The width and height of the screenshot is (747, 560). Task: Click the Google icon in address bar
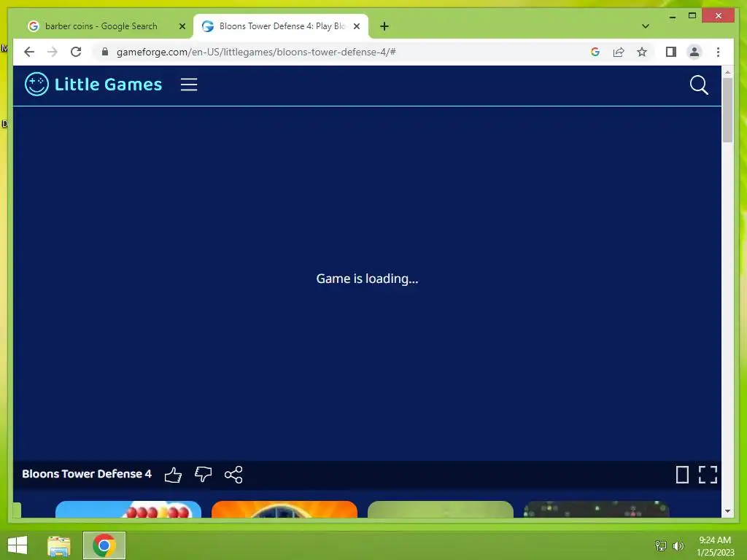[x=595, y=52]
